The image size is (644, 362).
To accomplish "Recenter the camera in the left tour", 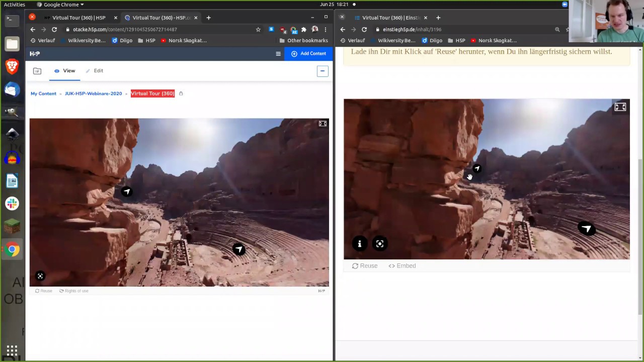I will click(40, 276).
